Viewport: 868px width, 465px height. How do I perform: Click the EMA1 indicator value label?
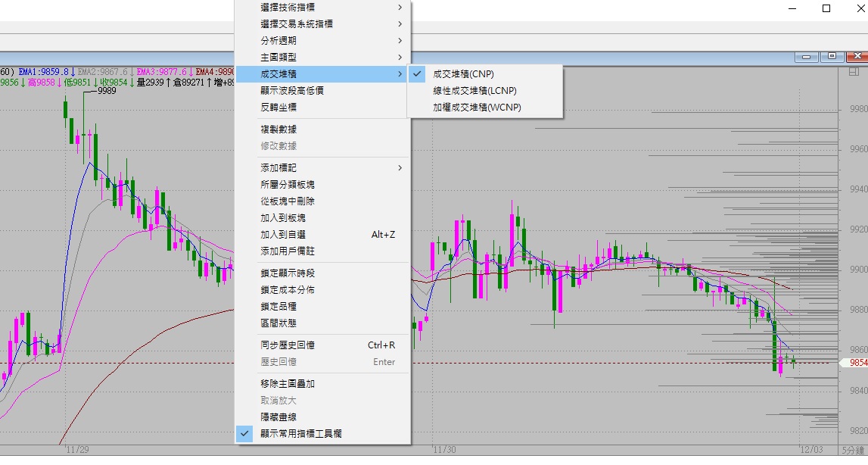click(x=45, y=71)
